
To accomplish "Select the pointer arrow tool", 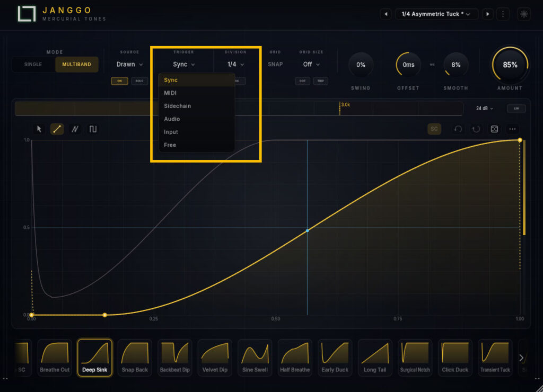I will tap(39, 129).
